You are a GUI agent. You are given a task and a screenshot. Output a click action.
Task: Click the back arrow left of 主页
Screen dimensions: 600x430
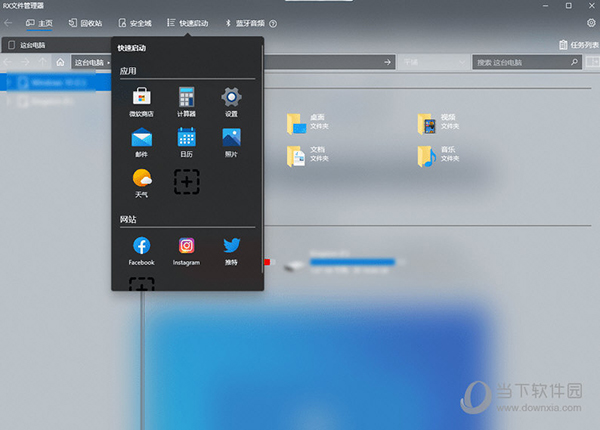tap(8, 23)
